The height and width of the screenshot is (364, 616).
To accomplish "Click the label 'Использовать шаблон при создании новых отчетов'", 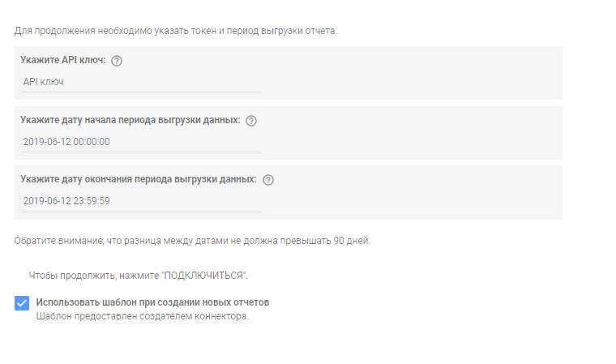I will 152,302.
